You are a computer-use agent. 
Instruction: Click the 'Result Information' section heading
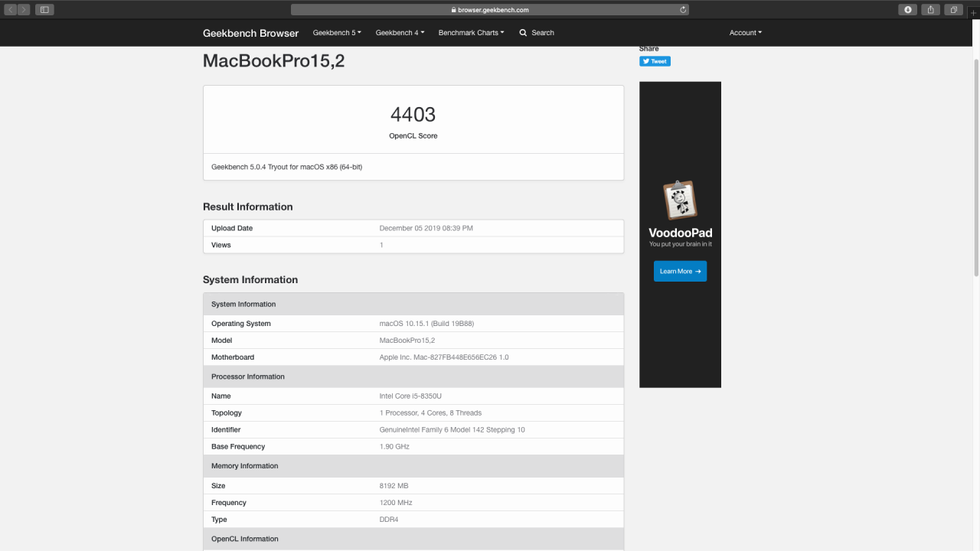tap(247, 207)
